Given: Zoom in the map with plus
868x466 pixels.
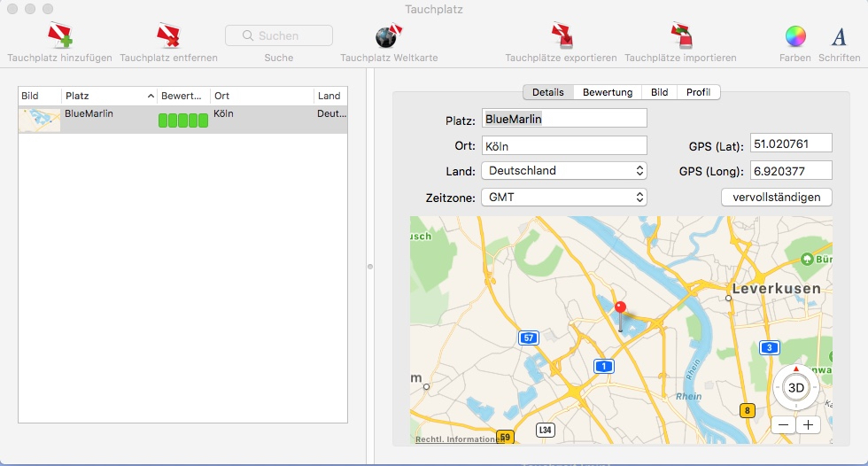Looking at the screenshot, I should pos(808,424).
